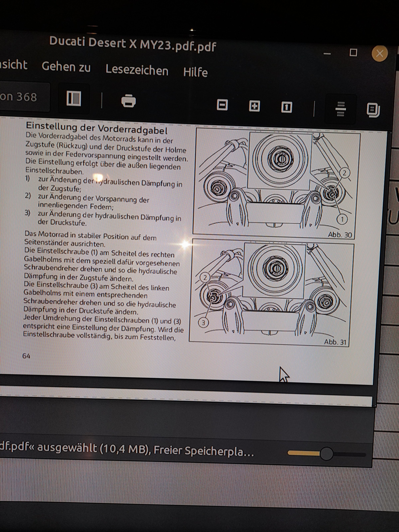
Task: Click the print document icon
Action: [129, 101]
